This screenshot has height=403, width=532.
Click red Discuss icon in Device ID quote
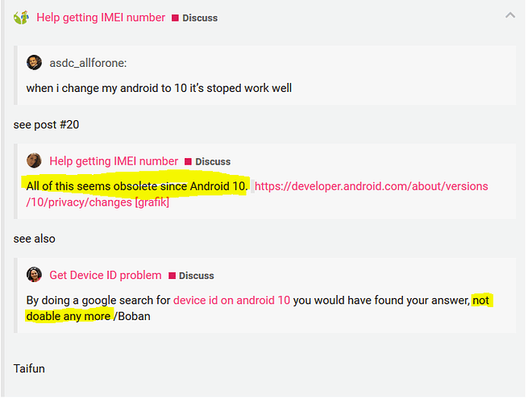pos(172,276)
